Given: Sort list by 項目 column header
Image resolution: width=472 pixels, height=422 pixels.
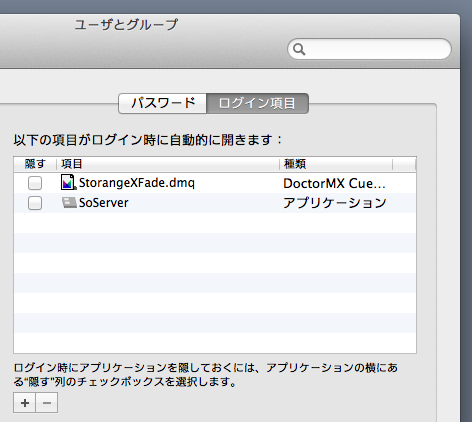Looking at the screenshot, I should pos(168,164).
